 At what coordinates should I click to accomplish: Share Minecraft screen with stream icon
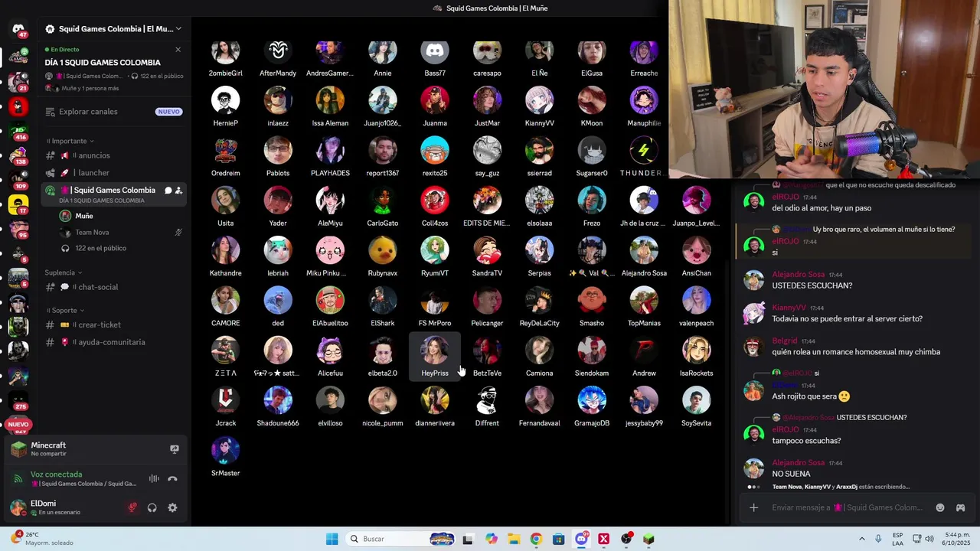pyautogui.click(x=175, y=449)
